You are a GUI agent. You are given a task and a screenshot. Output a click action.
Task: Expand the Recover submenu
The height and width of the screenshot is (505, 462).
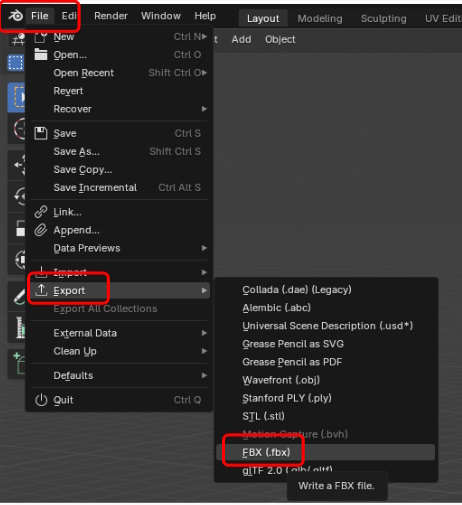pyautogui.click(x=119, y=109)
